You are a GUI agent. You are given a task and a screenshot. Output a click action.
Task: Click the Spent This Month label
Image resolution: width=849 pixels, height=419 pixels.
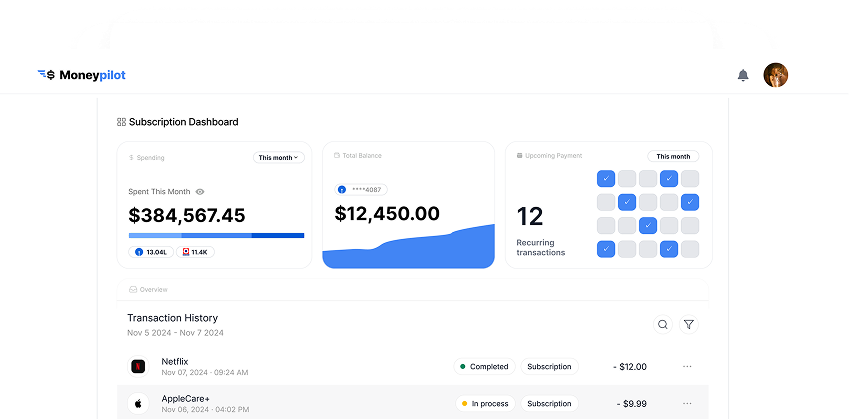coord(159,192)
